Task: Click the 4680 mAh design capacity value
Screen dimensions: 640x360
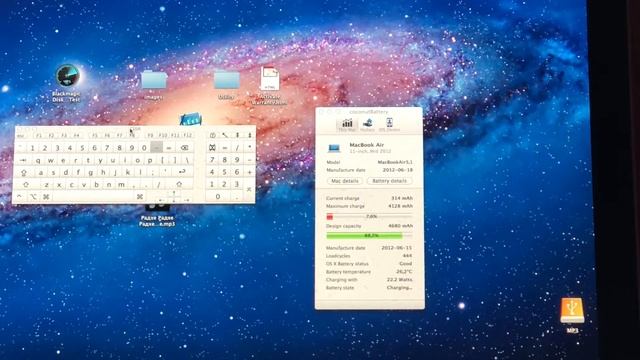Action: point(400,226)
